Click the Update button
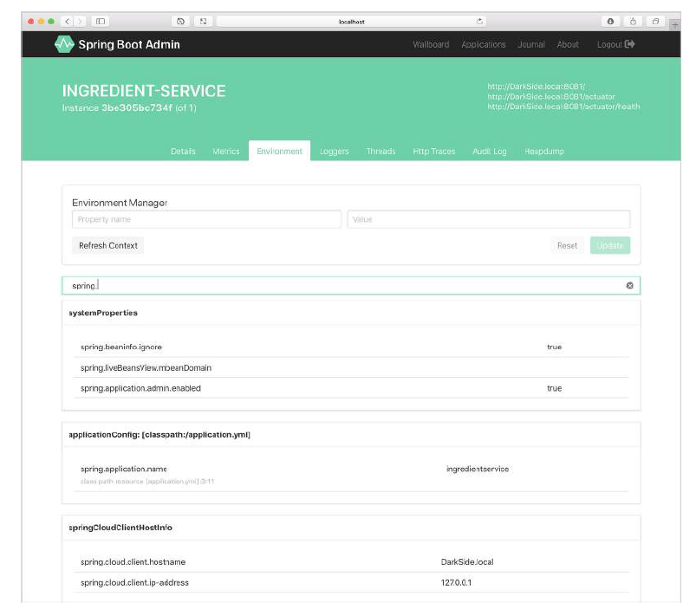696x616 pixels. [610, 245]
